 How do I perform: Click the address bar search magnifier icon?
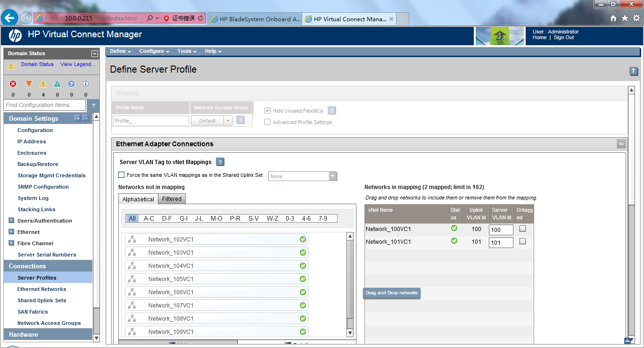click(150, 18)
